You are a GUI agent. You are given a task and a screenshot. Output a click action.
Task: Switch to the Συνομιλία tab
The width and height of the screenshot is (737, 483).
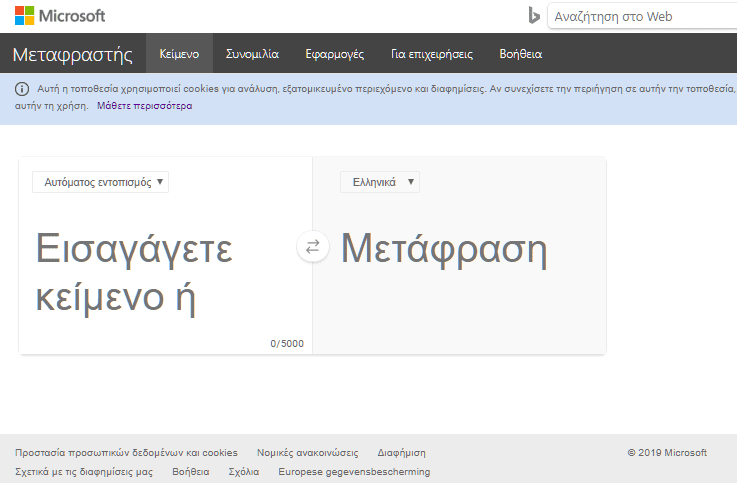point(252,54)
